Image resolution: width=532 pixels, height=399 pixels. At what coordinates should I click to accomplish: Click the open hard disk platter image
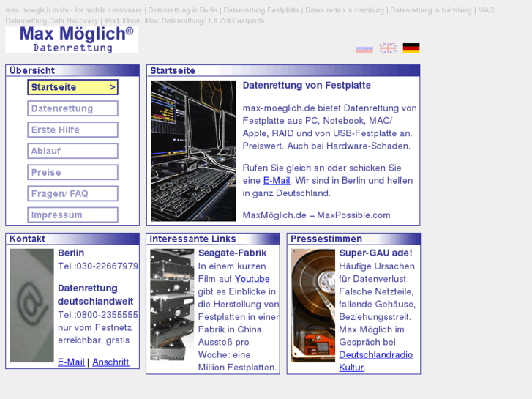(313, 305)
